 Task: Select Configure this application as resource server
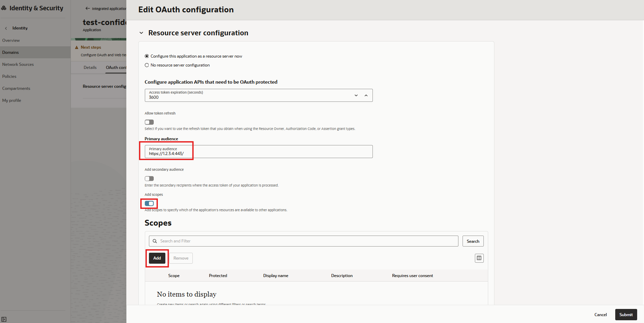[147, 56]
